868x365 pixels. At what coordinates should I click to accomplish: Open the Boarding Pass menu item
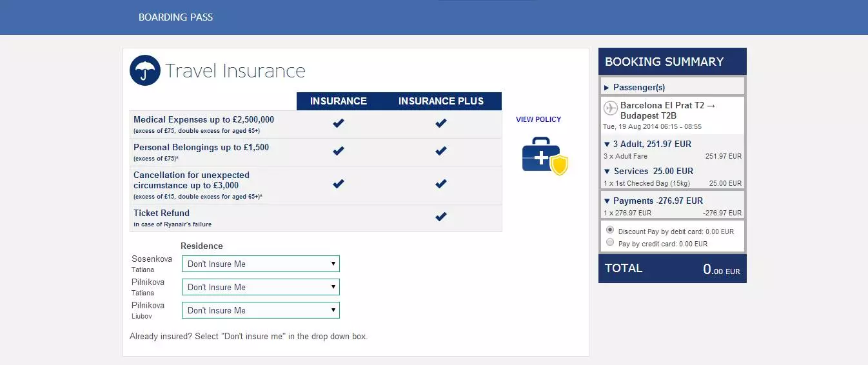click(x=175, y=17)
